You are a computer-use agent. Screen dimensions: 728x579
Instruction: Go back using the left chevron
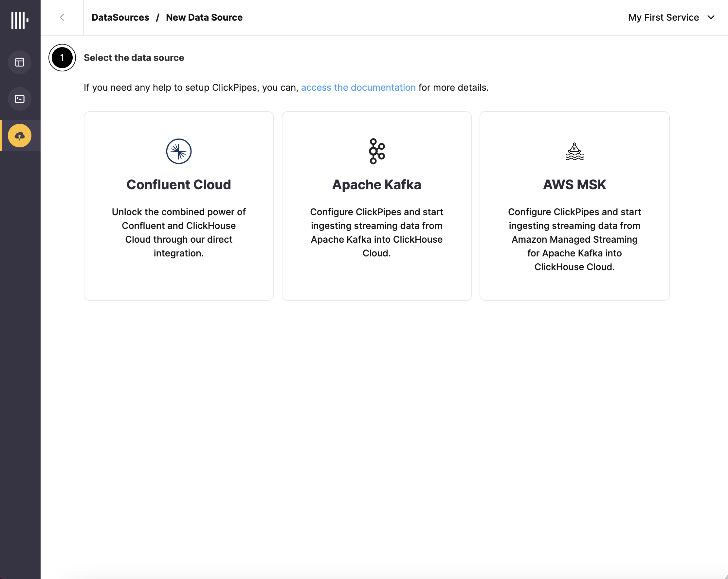click(62, 18)
